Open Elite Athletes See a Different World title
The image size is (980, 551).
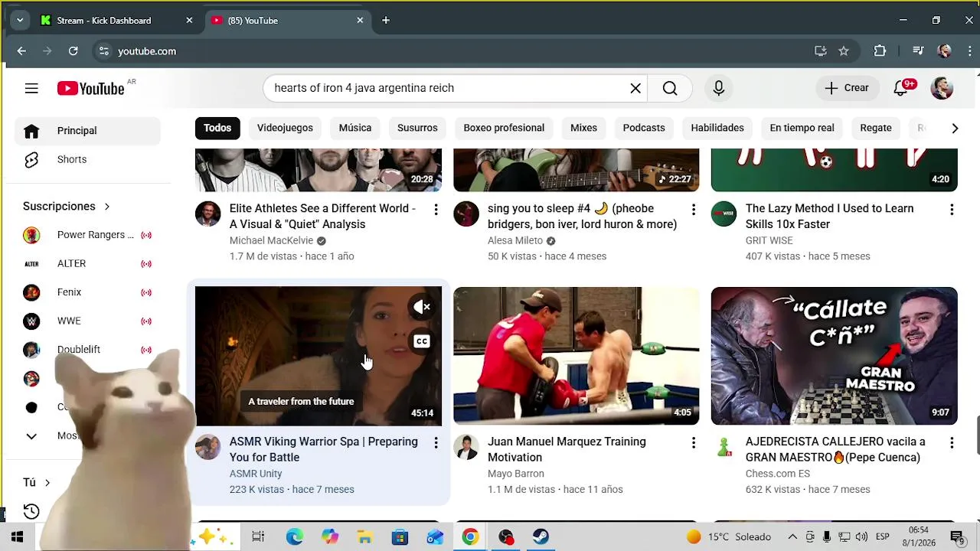click(x=322, y=217)
